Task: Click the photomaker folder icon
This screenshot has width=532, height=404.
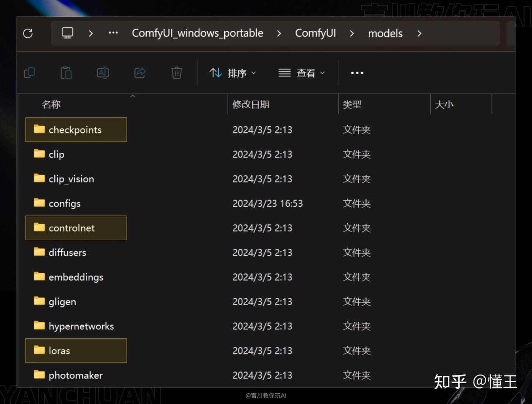Action: click(39, 374)
